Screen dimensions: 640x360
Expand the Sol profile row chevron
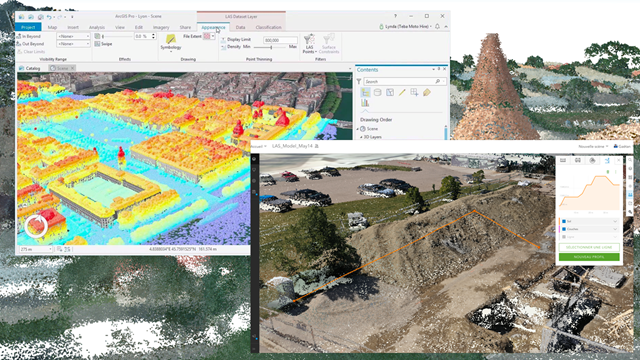pos(615,221)
